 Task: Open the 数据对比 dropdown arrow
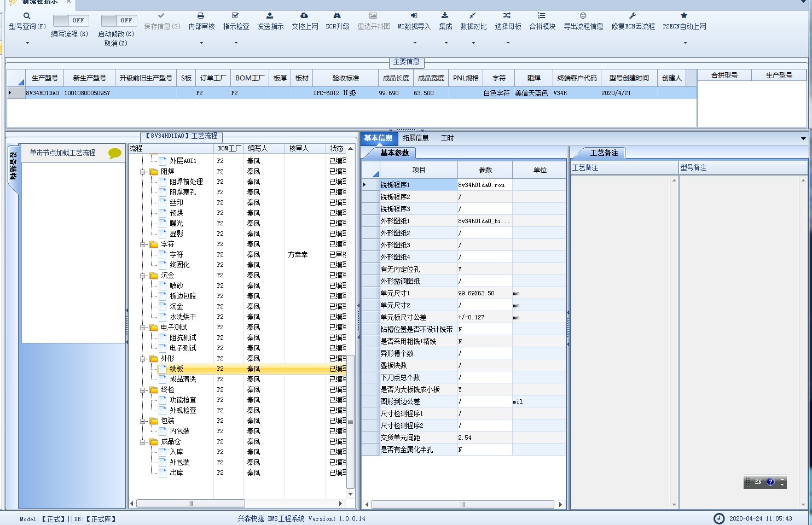[473, 43]
